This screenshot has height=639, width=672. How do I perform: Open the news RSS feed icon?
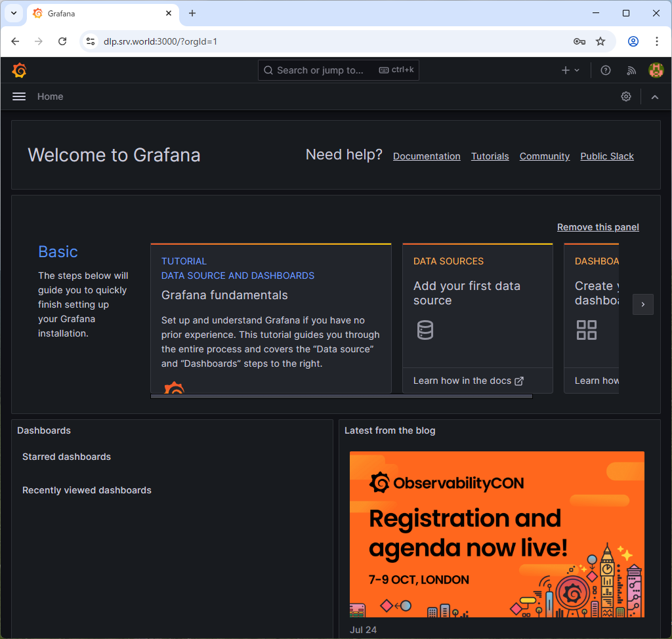pos(631,70)
